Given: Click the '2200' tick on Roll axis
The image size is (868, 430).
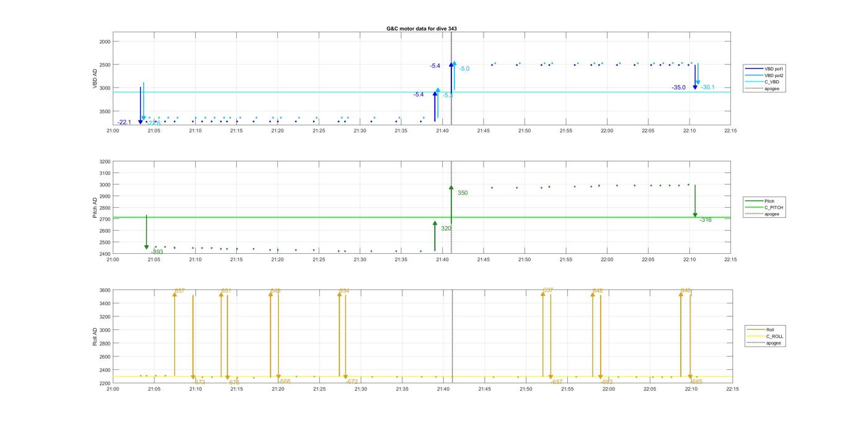Looking at the screenshot, I should coord(105,383).
